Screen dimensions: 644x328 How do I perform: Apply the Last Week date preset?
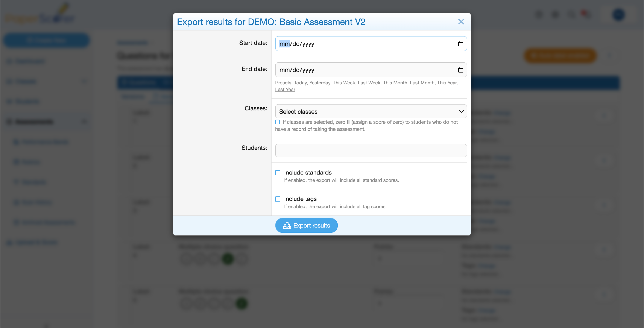[369, 83]
